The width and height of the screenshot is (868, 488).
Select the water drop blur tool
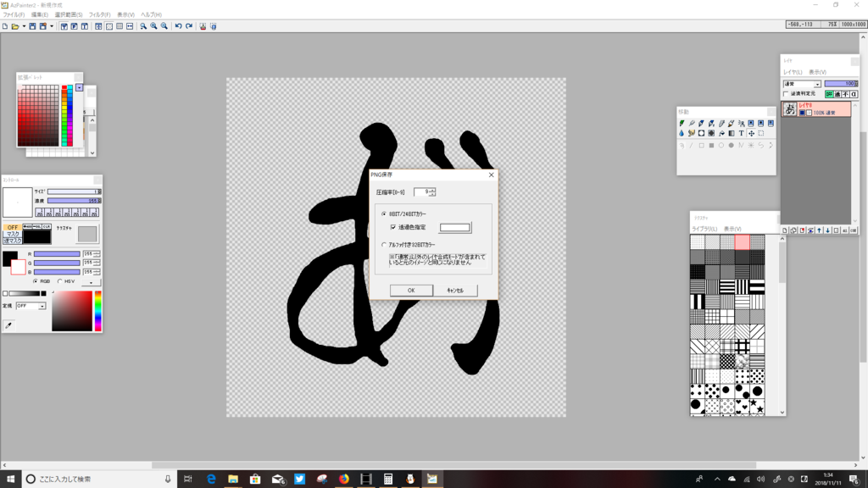(x=682, y=133)
